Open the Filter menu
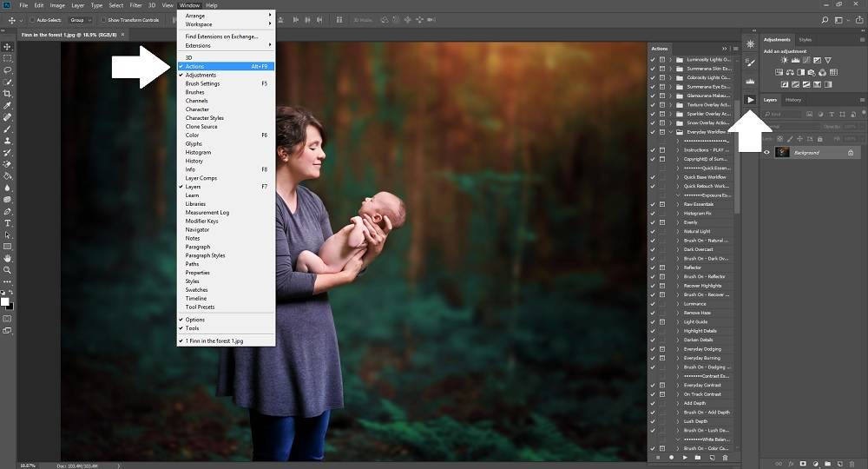This screenshot has width=868, height=469. (135, 5)
